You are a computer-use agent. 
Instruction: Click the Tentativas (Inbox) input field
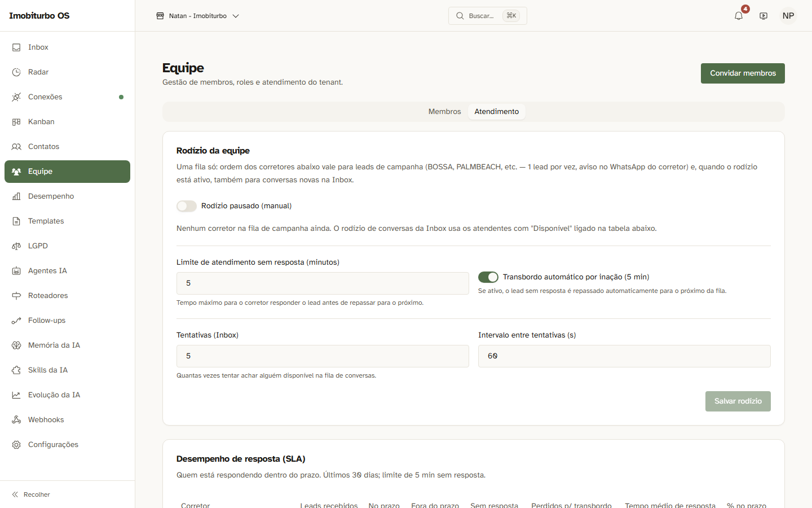coord(323,356)
